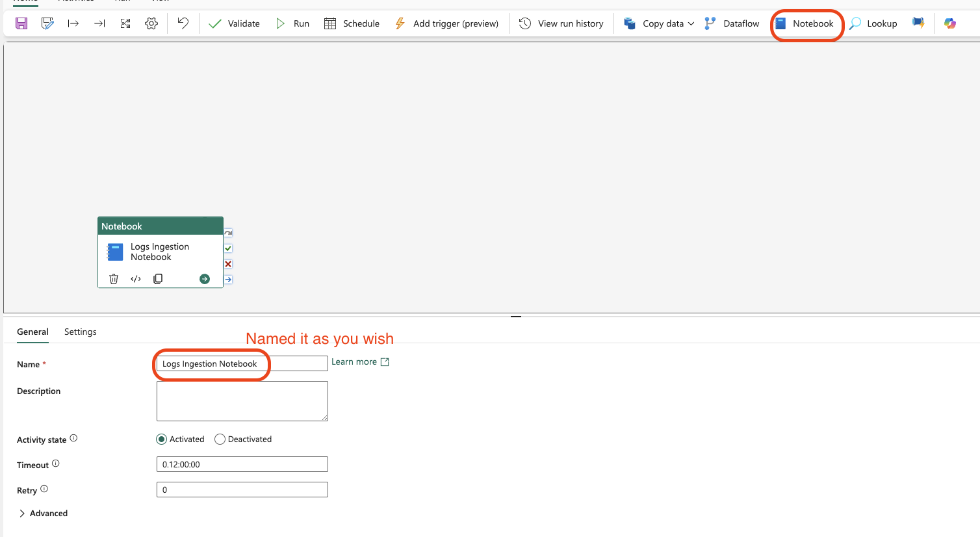
Task: Select the Activated radio button
Action: pos(162,439)
